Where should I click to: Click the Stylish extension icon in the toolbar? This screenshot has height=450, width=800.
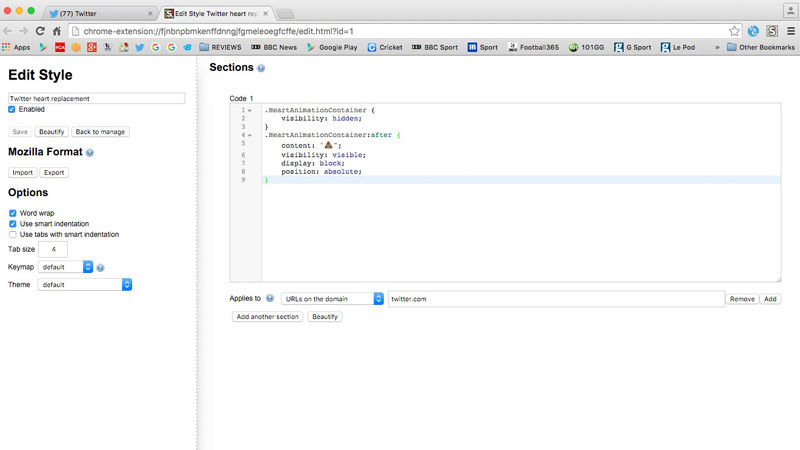click(772, 31)
